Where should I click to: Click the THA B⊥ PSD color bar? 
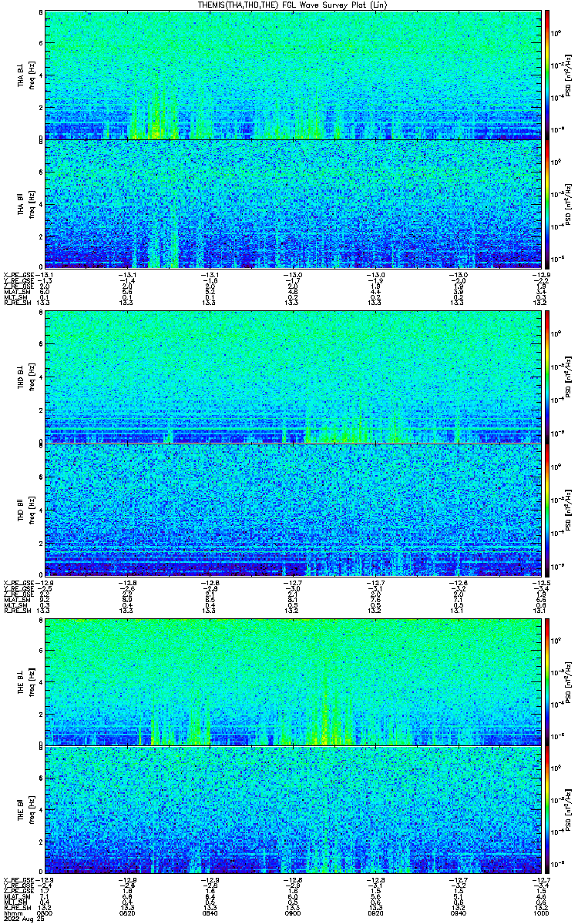[x=548, y=75]
